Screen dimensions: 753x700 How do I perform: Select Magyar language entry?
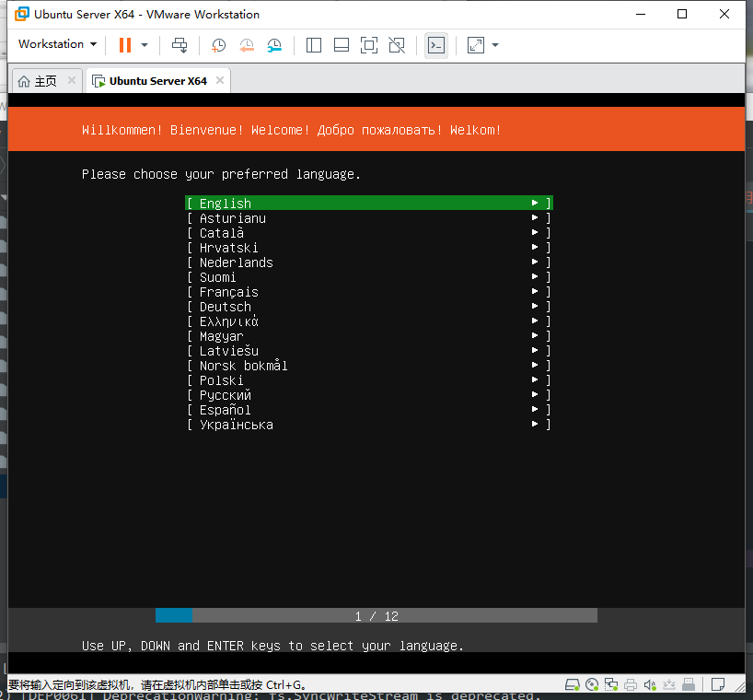369,336
